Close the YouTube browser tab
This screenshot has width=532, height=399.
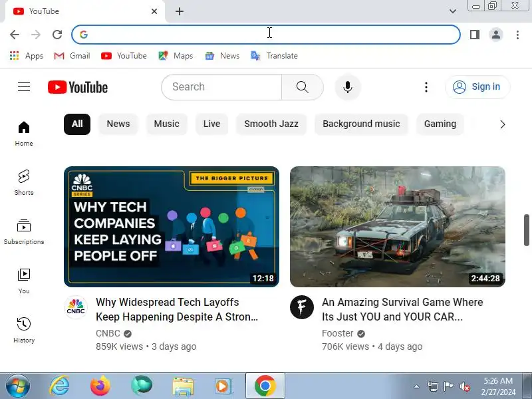pyautogui.click(x=154, y=11)
